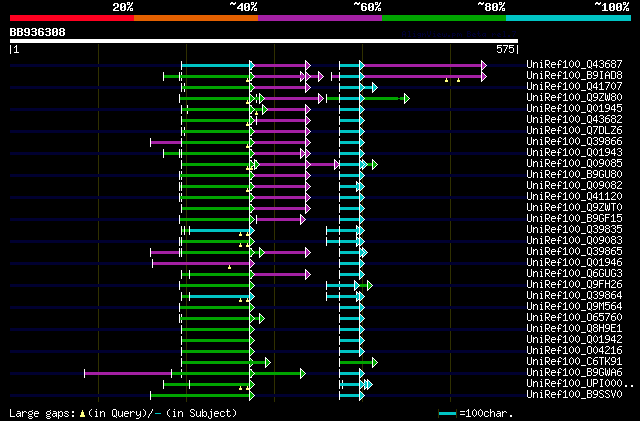
Task: Select the UniRef100_Q39866 label
Action: click(574, 141)
